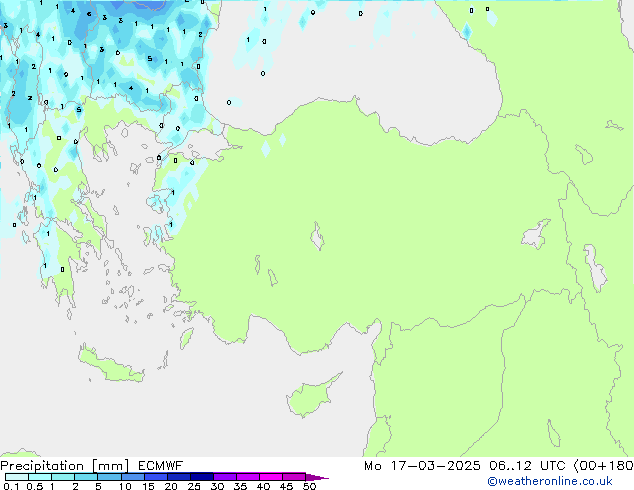Click the 'ECMWF' model label
The image size is (634, 490).
161,466
